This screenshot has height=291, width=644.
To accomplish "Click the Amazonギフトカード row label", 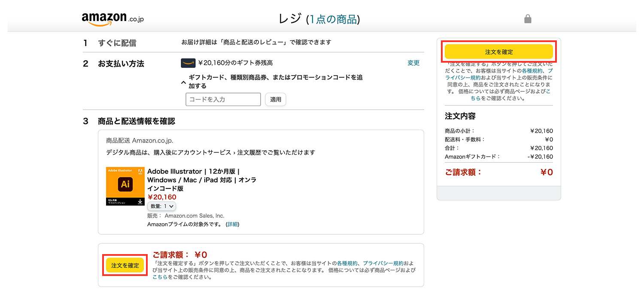I will (x=472, y=157).
